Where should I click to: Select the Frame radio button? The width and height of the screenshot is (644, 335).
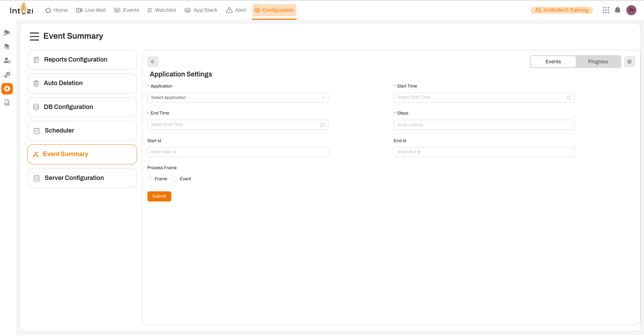[150, 179]
